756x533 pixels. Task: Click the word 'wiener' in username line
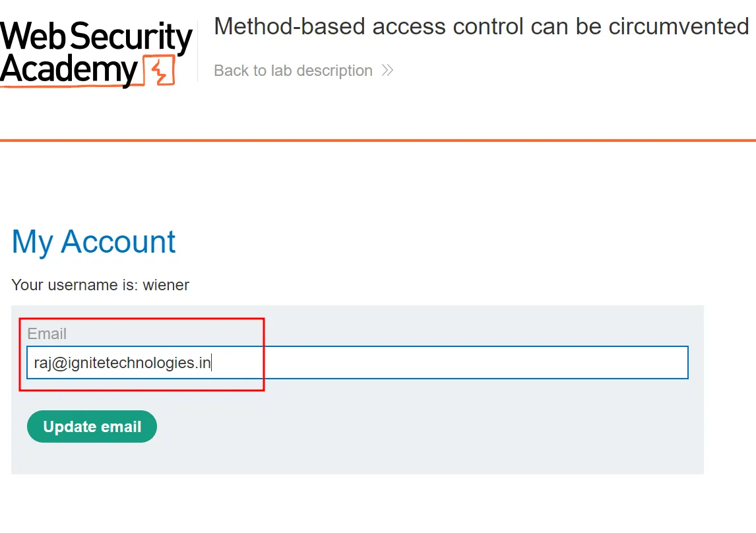coord(166,285)
